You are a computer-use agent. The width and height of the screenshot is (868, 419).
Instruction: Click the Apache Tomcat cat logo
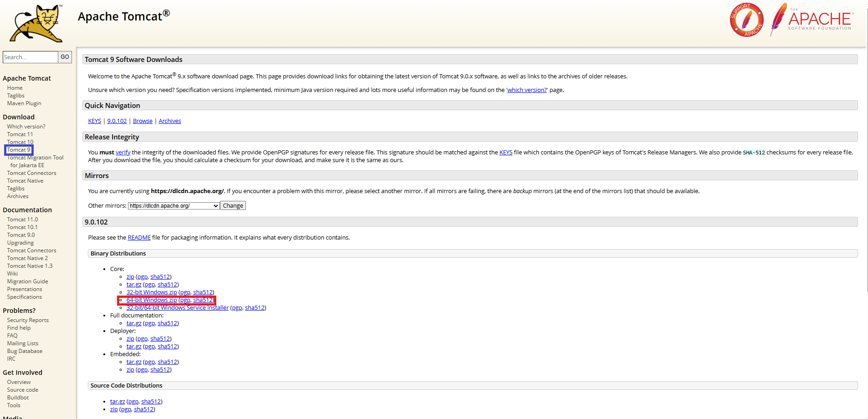click(x=36, y=23)
